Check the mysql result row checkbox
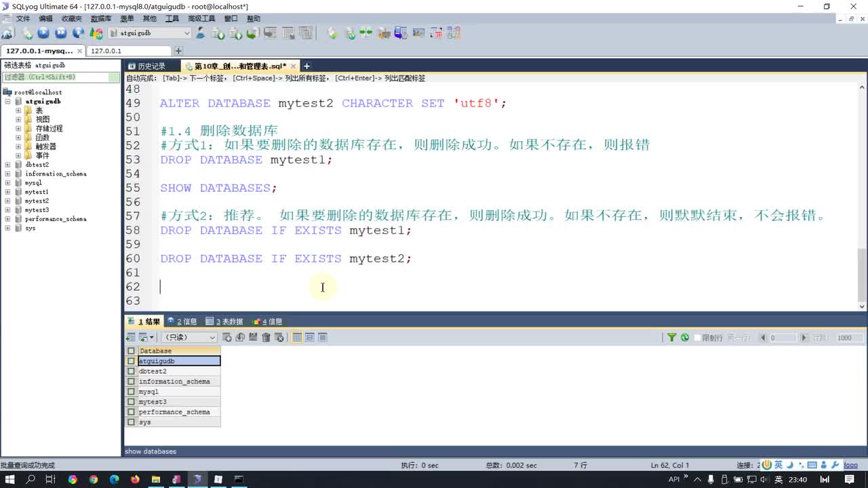Screen dimensions: 868x488 pos(131,392)
